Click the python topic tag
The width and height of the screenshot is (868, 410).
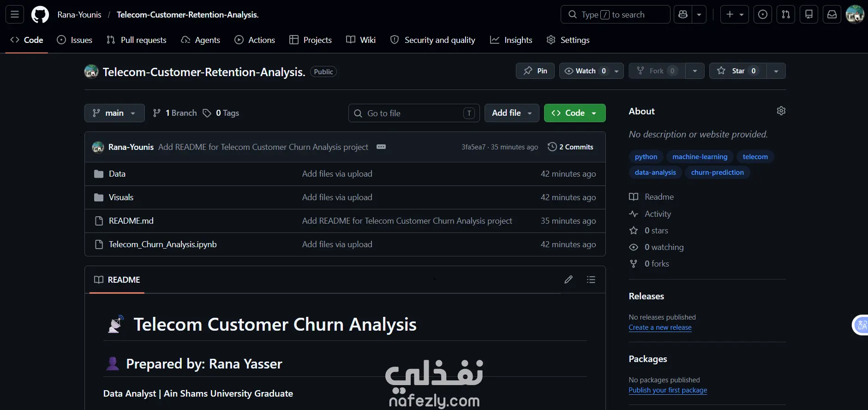click(646, 157)
